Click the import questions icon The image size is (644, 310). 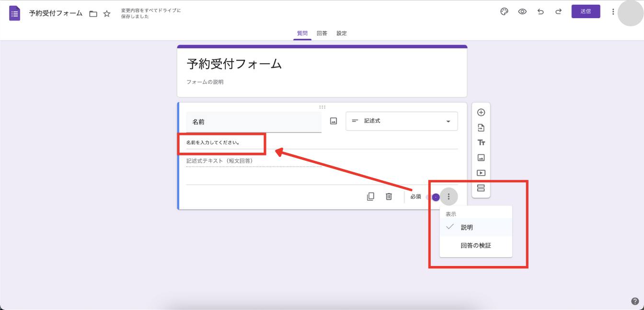pyautogui.click(x=481, y=127)
